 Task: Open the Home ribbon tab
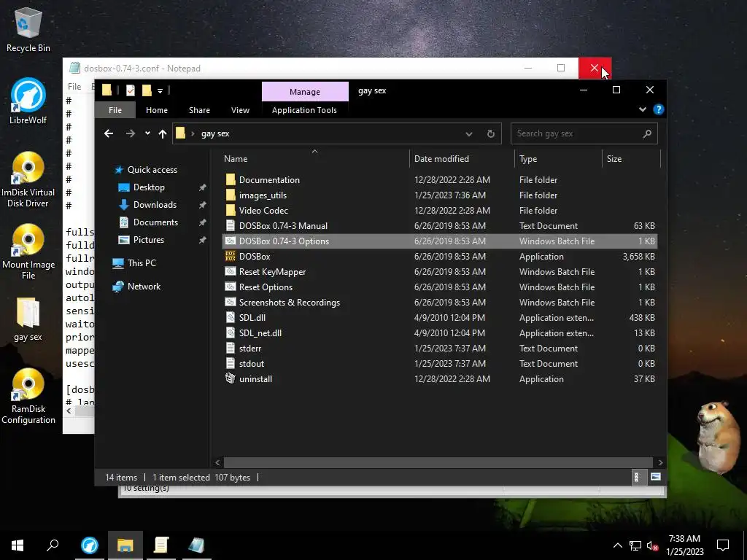157,110
